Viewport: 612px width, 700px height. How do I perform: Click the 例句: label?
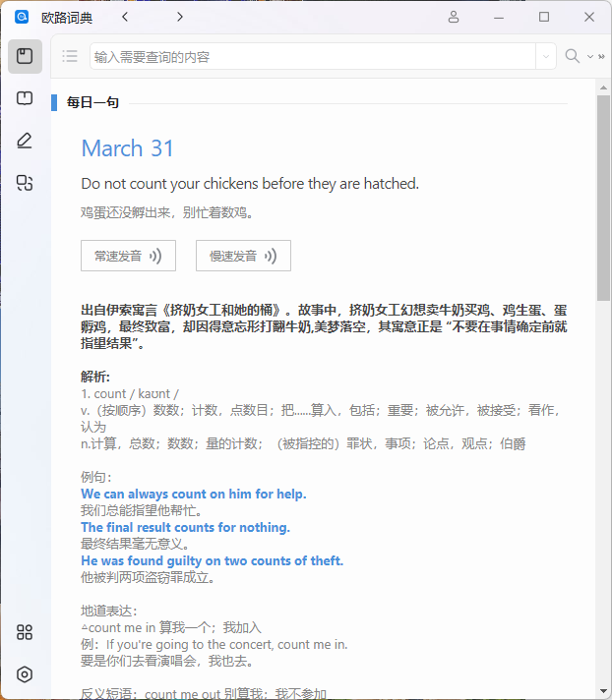pos(96,477)
